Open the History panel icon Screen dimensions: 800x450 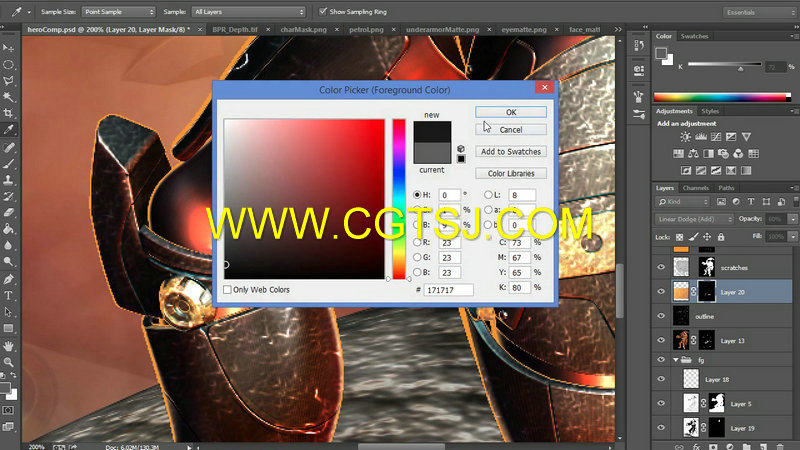(x=639, y=46)
